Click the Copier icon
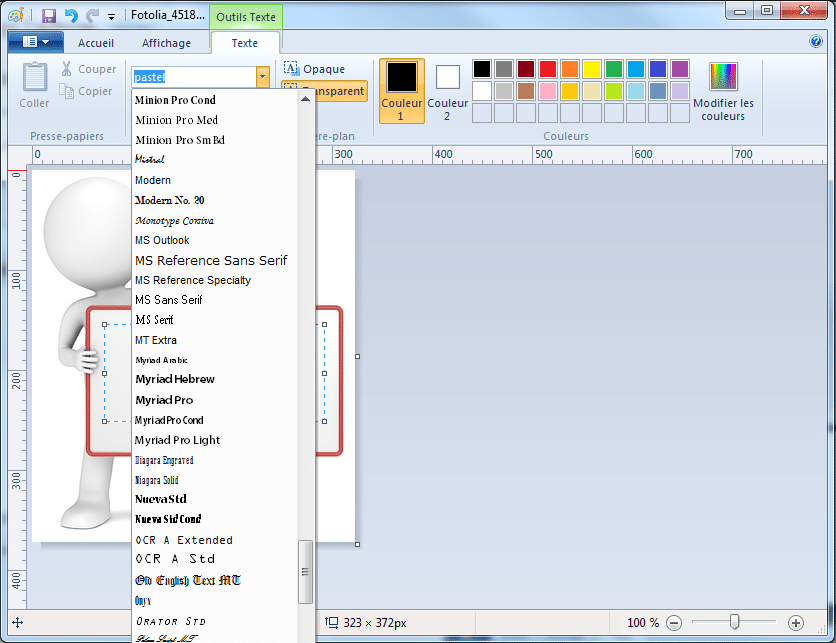The image size is (836, 643). 65,90
